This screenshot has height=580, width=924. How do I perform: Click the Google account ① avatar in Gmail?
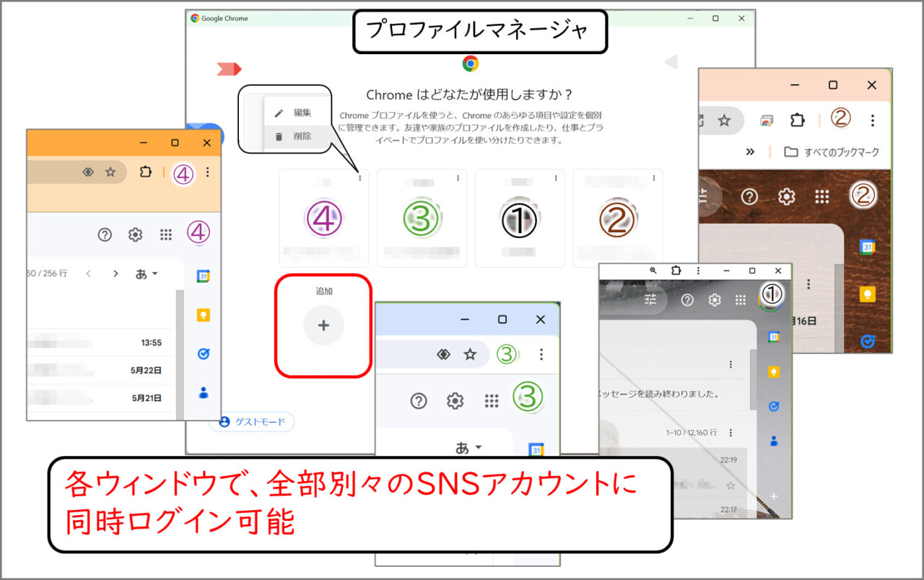pyautogui.click(x=772, y=295)
